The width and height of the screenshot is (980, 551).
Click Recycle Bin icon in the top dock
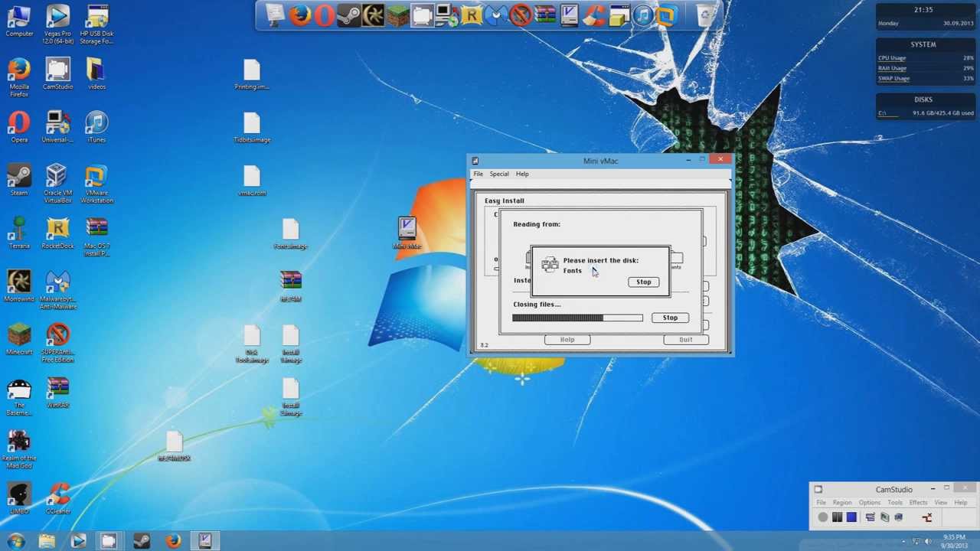(705, 15)
